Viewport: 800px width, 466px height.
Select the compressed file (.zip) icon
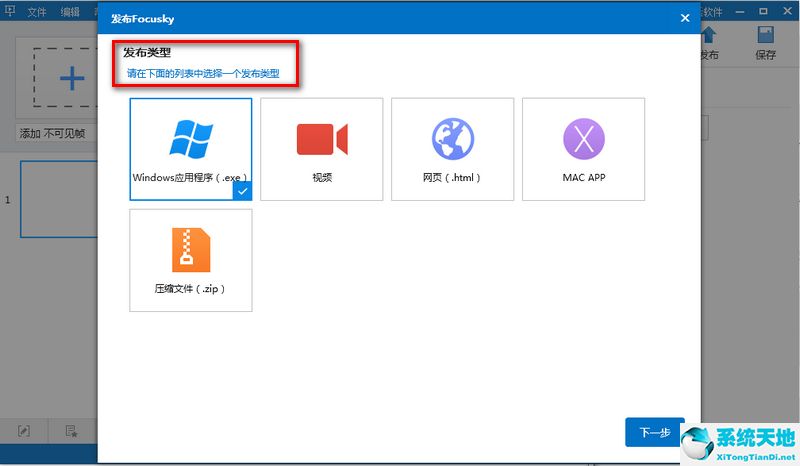coord(190,250)
